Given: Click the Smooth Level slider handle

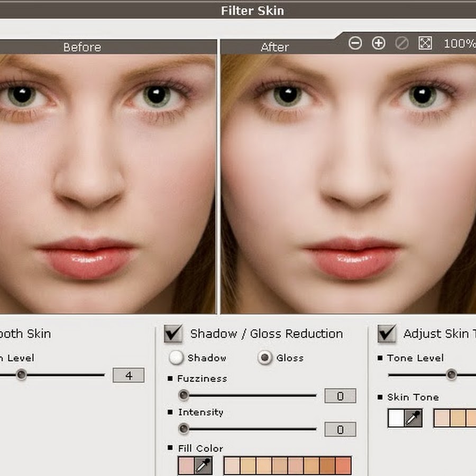Looking at the screenshot, I should (21, 375).
